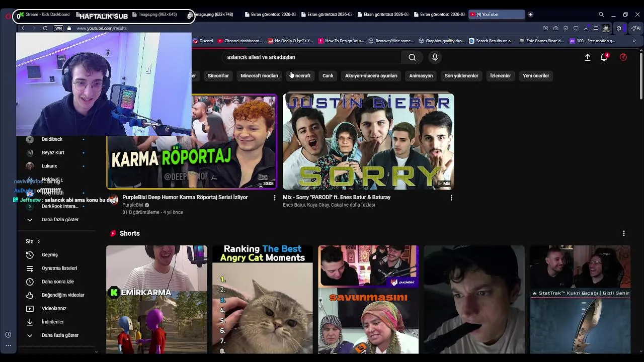Viewport: 644px width, 362px height.
Task: Open the snapshot camera icon in the toolbar
Action: pyautogui.click(x=555, y=28)
